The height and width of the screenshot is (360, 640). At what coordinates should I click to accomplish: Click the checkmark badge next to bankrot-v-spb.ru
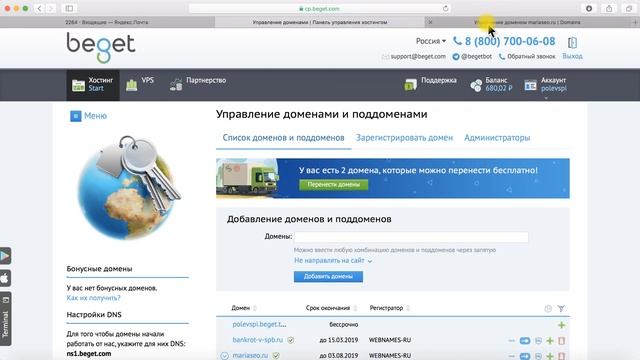click(291, 340)
